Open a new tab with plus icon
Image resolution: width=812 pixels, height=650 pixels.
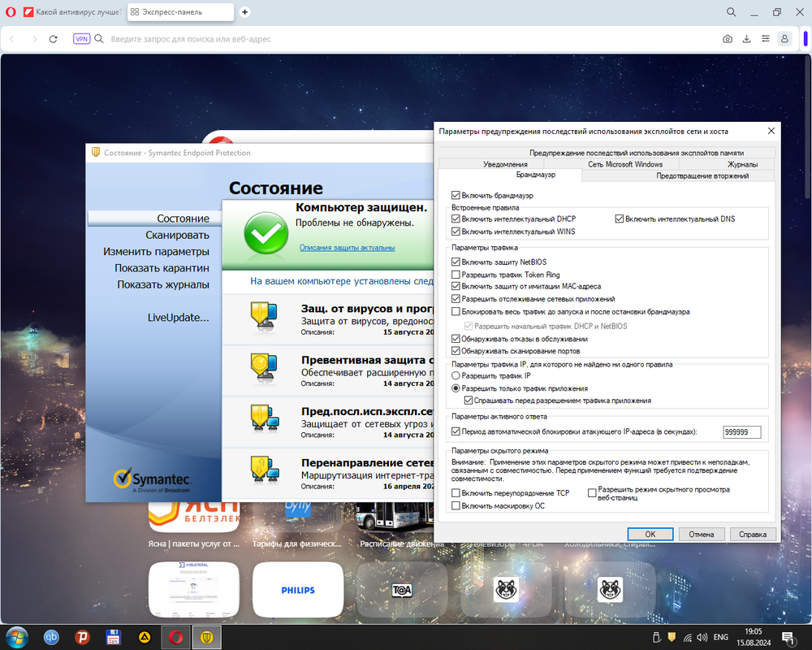pos(244,12)
